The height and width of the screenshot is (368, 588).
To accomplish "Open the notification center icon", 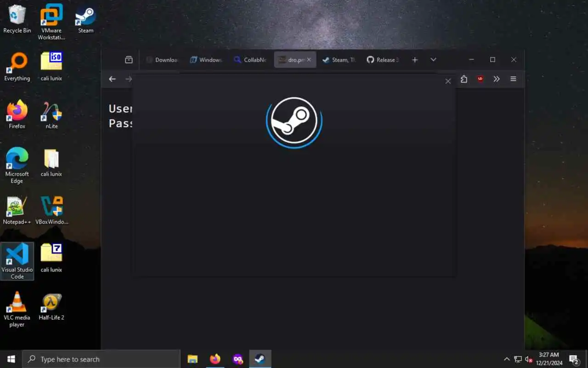I will pos(574,359).
